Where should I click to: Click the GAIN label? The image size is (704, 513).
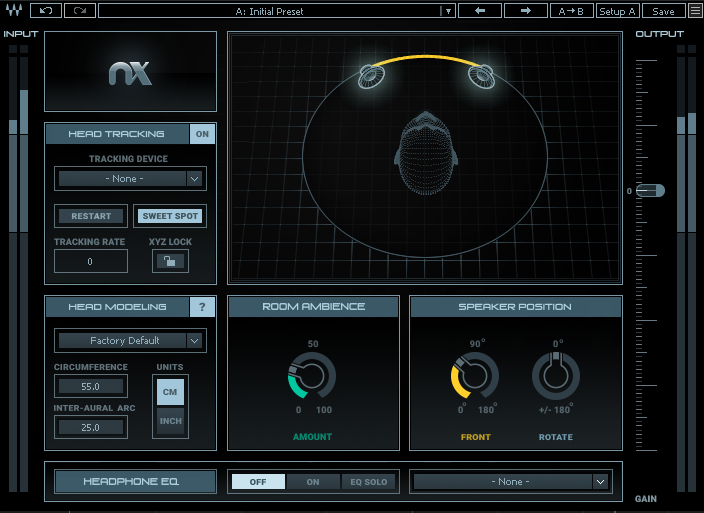pos(646,499)
